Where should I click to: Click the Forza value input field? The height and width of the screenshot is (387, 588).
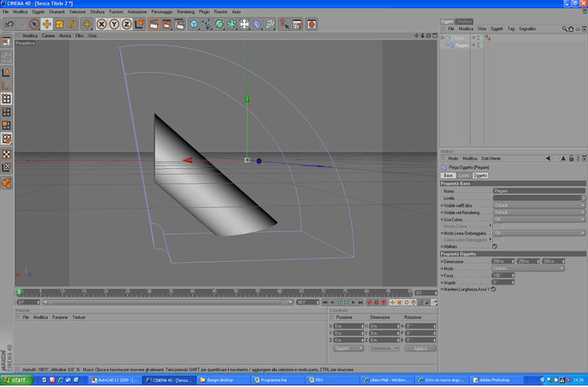(x=501, y=275)
